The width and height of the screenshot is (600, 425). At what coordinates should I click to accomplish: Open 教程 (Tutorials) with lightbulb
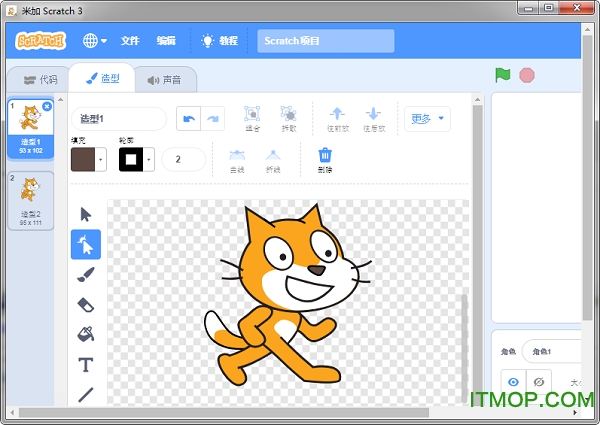coord(220,41)
